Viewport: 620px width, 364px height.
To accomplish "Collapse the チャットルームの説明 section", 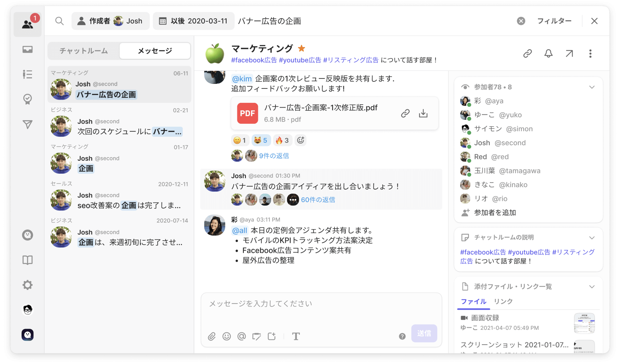I will pyautogui.click(x=592, y=237).
